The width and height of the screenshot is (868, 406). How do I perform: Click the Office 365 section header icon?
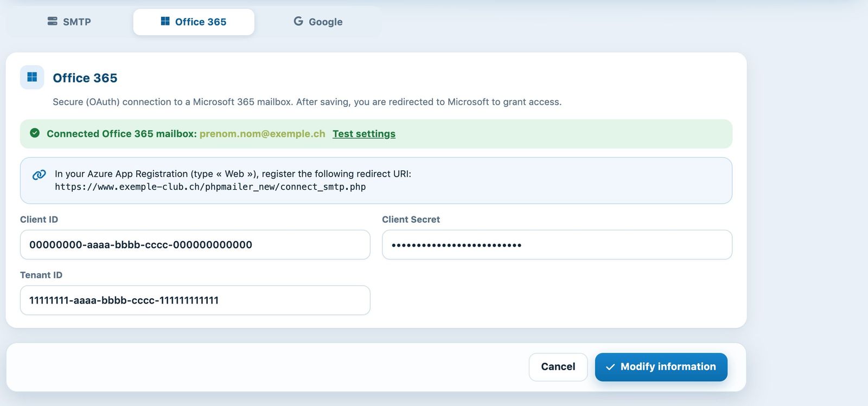tap(32, 78)
